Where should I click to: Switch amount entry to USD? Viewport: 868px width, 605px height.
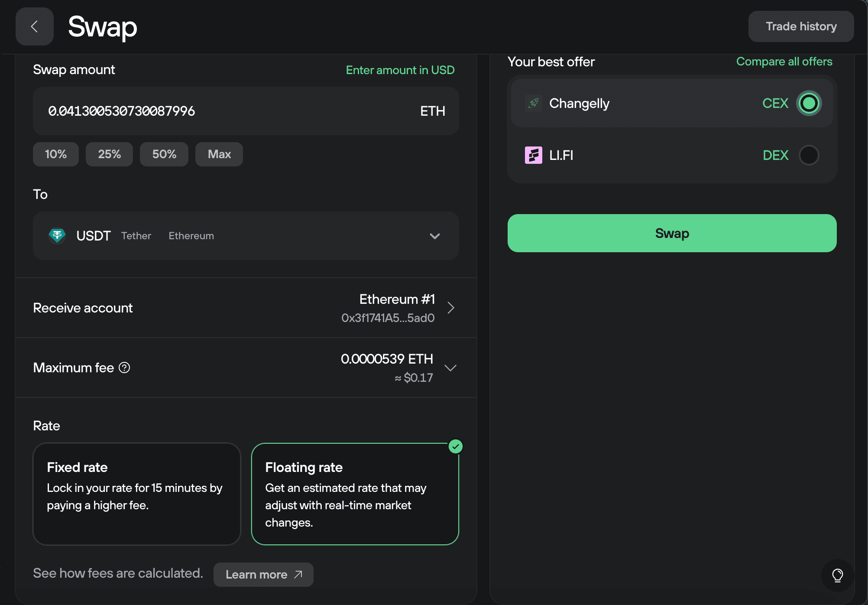point(400,70)
